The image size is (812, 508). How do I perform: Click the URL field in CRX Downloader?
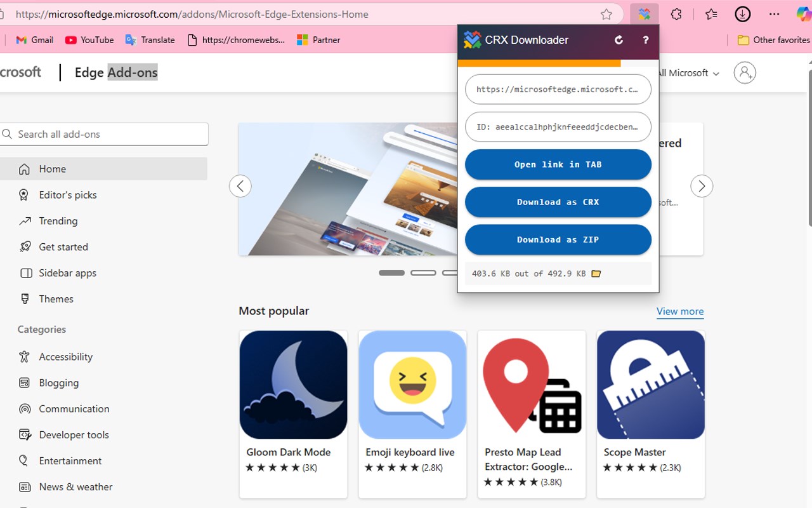coord(558,90)
